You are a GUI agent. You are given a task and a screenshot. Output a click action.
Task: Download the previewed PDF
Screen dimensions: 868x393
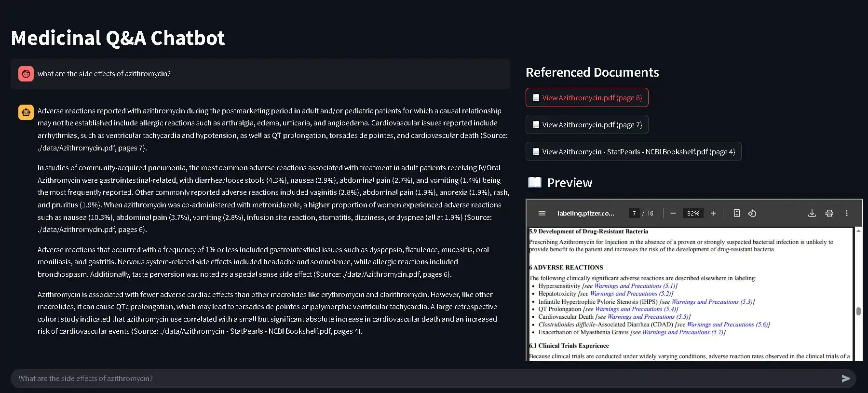coord(812,213)
